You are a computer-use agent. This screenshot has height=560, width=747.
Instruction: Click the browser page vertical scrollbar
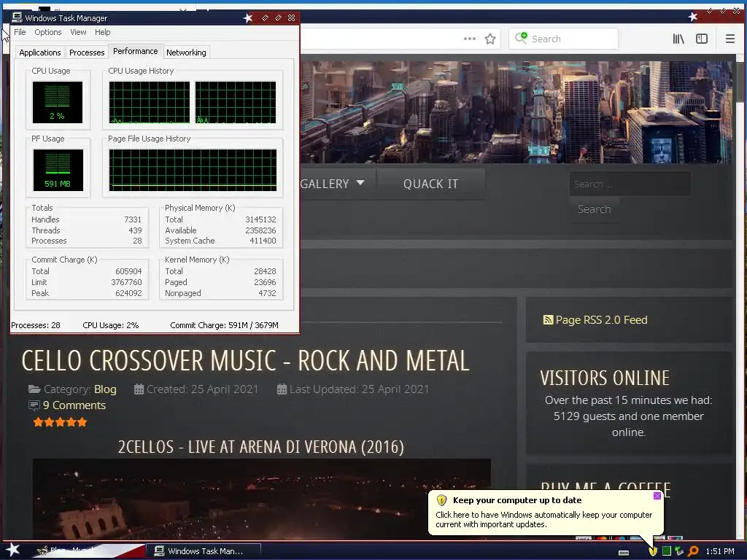(x=740, y=295)
